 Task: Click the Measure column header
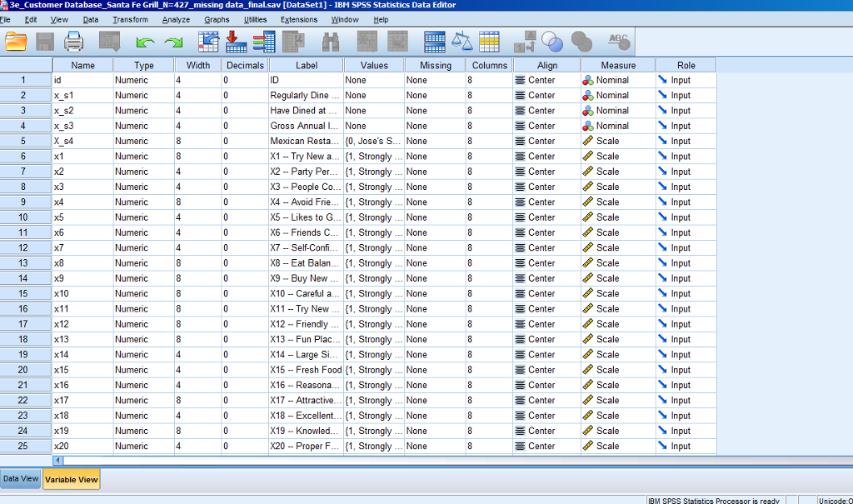point(618,65)
